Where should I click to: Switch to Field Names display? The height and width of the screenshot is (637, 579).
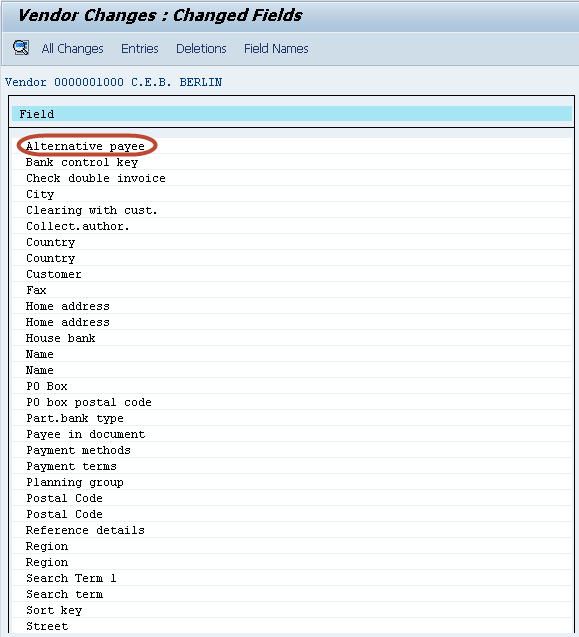click(x=276, y=49)
